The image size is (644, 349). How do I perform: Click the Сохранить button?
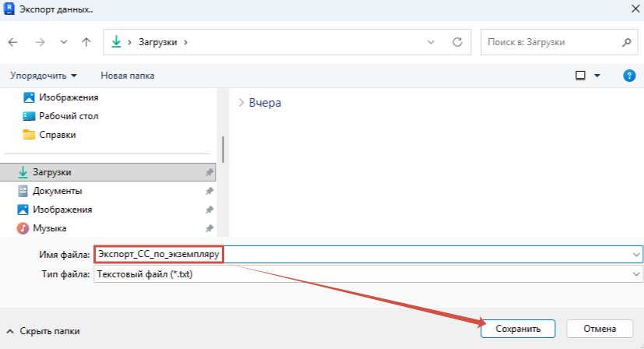click(x=518, y=329)
